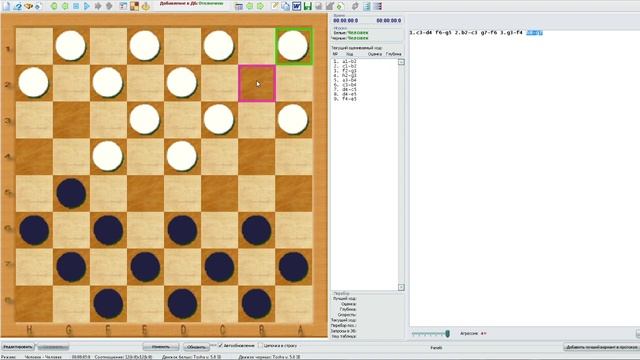Click the board setup icon beside the checkerboard icon
This screenshot has height=360, width=640.
coord(123,6)
